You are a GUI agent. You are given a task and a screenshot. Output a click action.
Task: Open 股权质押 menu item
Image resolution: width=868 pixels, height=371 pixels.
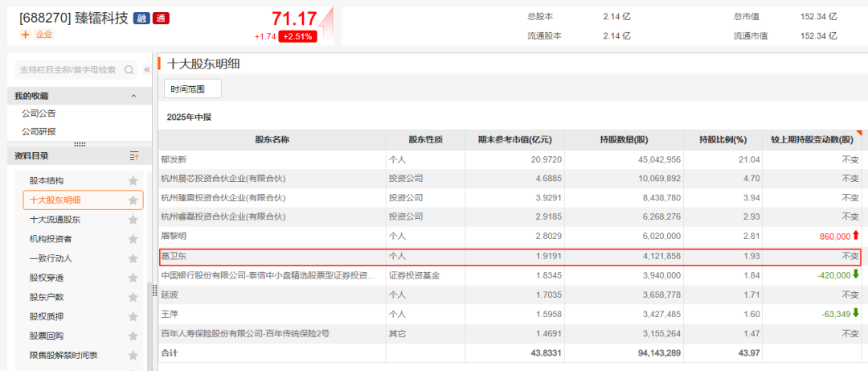[x=47, y=316]
